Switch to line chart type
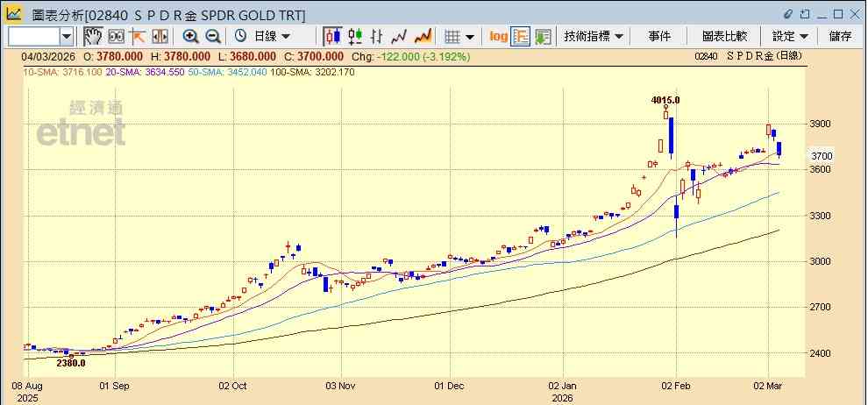Screen dimensions: 868x405 point(399,37)
